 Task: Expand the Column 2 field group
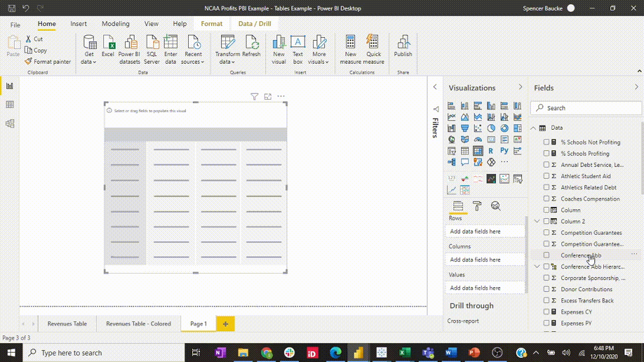[537, 221]
